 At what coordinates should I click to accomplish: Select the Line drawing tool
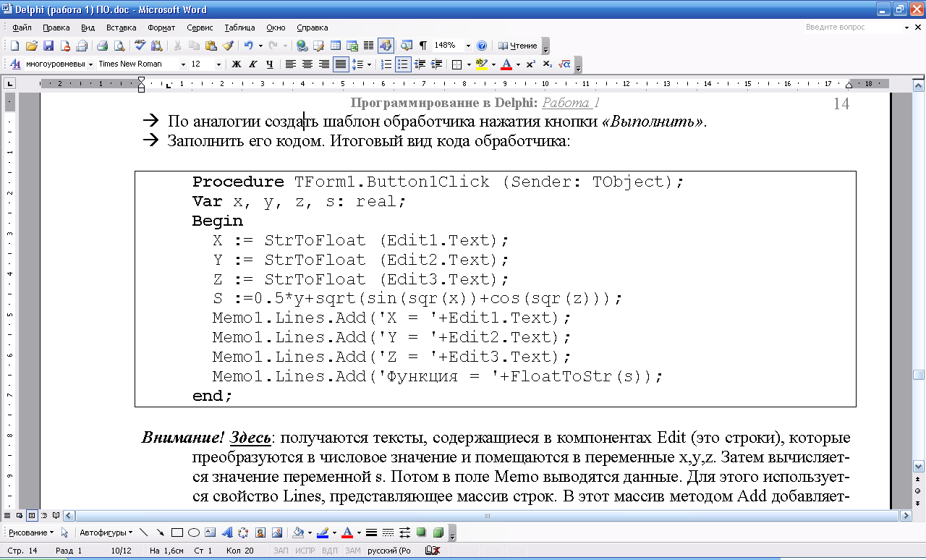coord(143,533)
